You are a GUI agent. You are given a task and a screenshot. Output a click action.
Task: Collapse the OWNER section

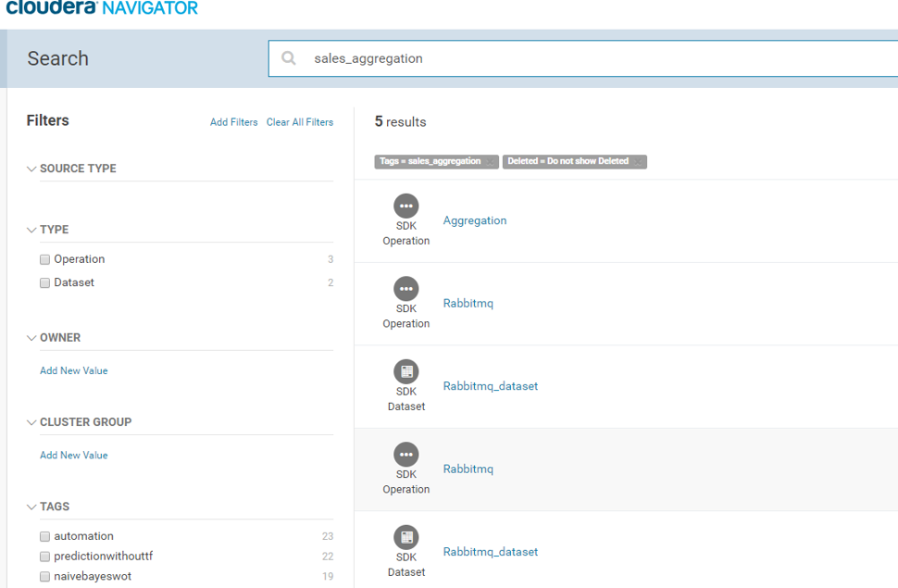coord(31,337)
